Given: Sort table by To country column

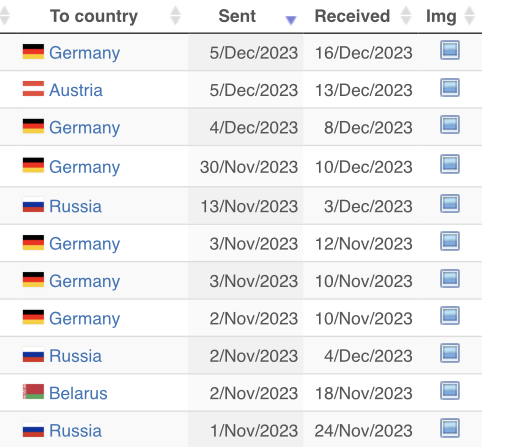Looking at the screenshot, I should coord(94,16).
